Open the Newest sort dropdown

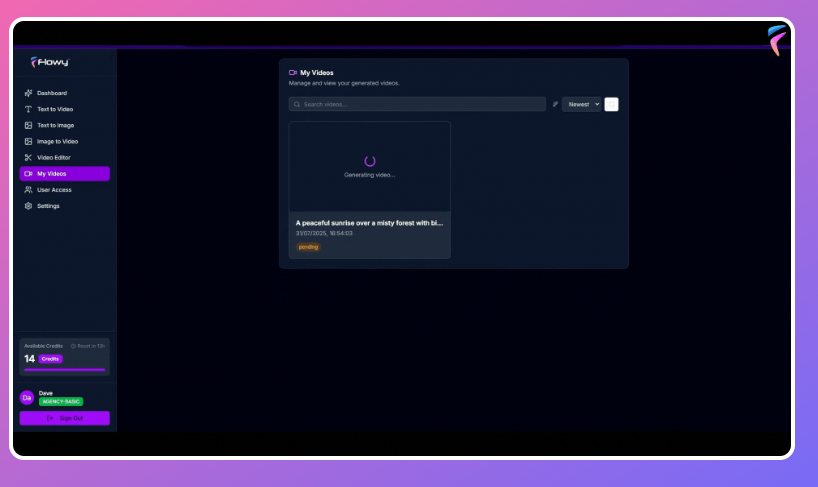pyautogui.click(x=582, y=104)
